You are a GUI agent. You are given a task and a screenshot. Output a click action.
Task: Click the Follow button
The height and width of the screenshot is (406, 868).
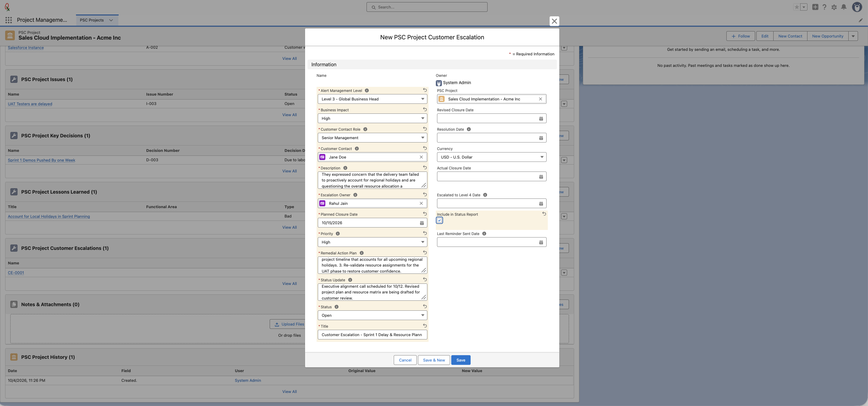pos(741,36)
